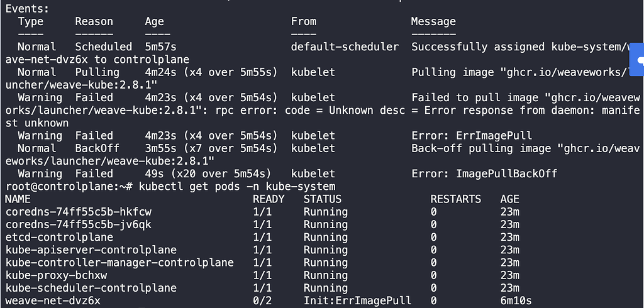This screenshot has height=308, width=644.
Task: Click the blue chat bubble widget
Action: pos(638,60)
